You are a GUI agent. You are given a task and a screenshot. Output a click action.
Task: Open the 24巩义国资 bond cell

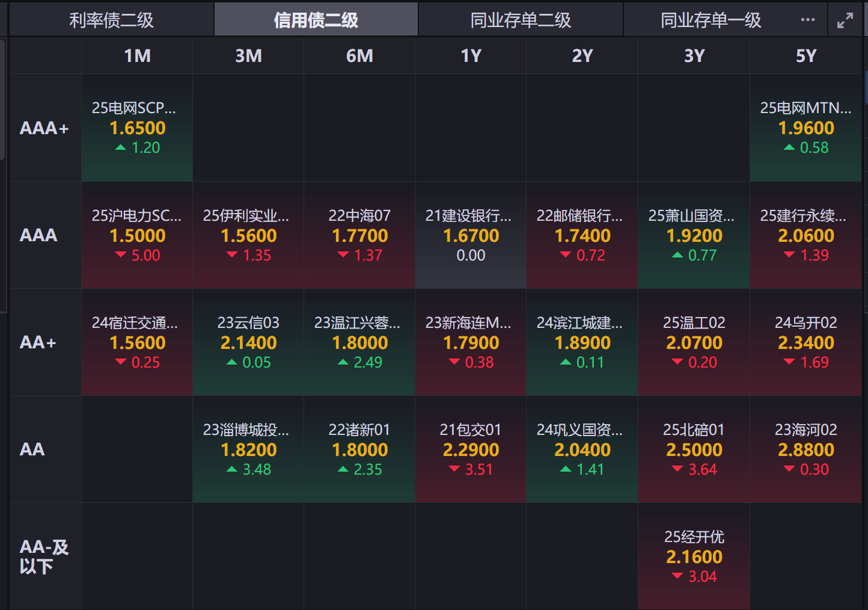(x=582, y=449)
